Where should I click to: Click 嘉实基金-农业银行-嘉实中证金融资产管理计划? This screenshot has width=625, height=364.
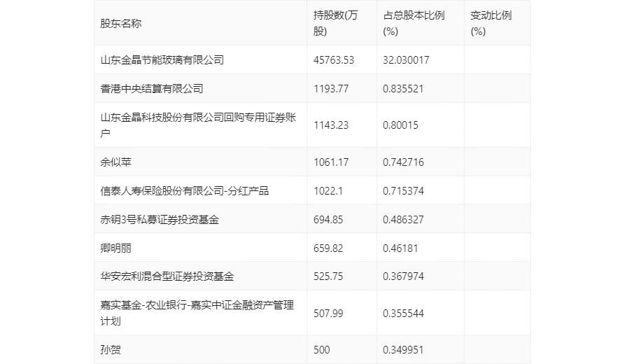(197, 313)
